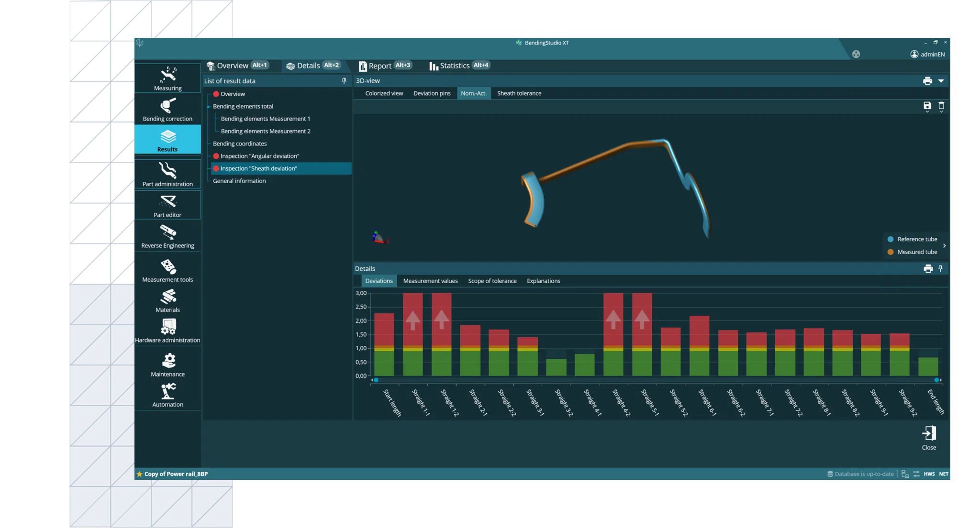Select the Results module

(167, 140)
